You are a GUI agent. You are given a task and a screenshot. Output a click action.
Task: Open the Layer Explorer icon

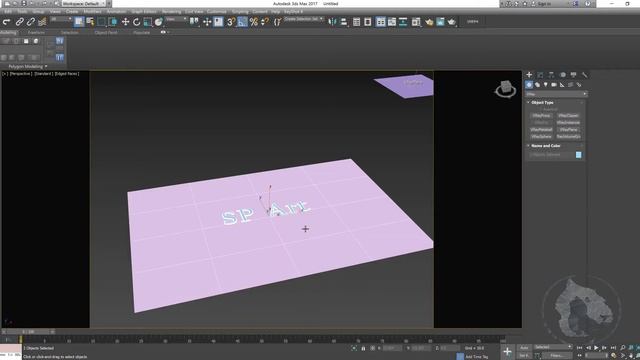368,22
